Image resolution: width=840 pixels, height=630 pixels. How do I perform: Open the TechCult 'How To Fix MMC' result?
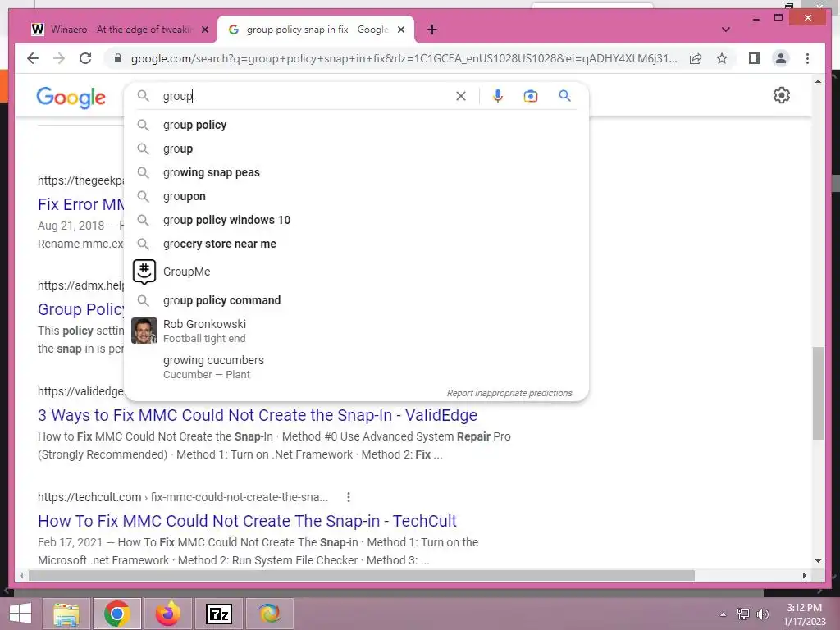tap(247, 521)
